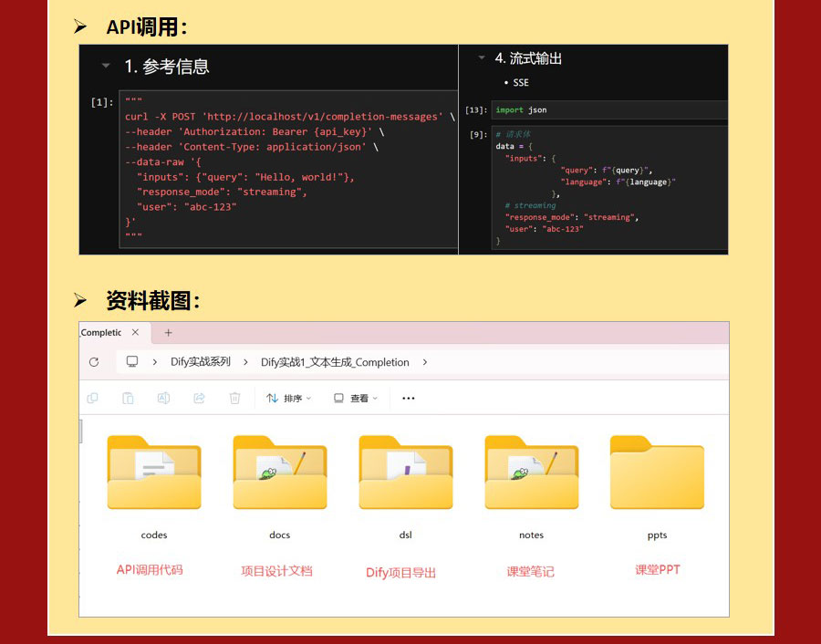The width and height of the screenshot is (821, 644).
Task: Open the dsl folder
Action: tap(405, 473)
